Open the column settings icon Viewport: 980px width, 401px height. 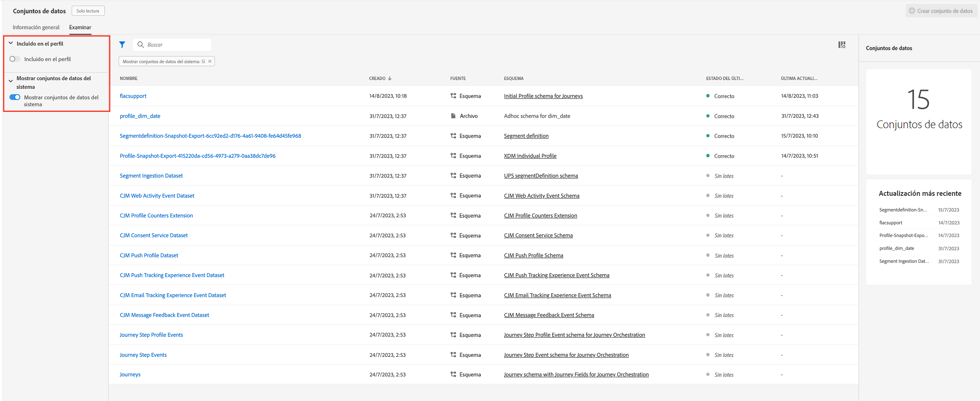pyautogui.click(x=842, y=44)
